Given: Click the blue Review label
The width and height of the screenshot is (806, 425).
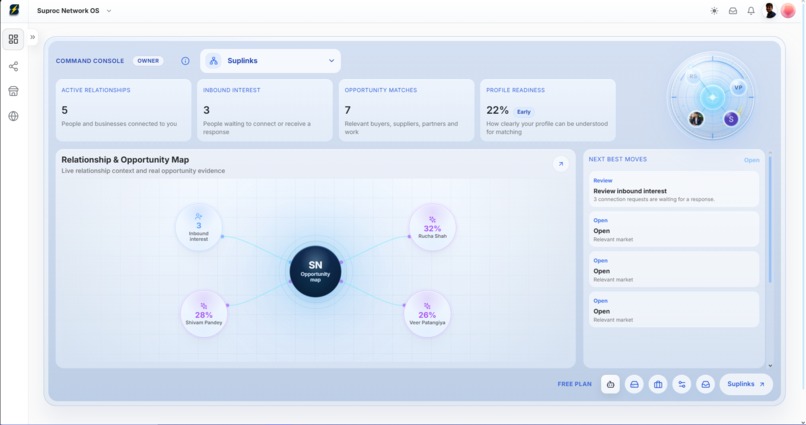Looking at the screenshot, I should coord(602,180).
